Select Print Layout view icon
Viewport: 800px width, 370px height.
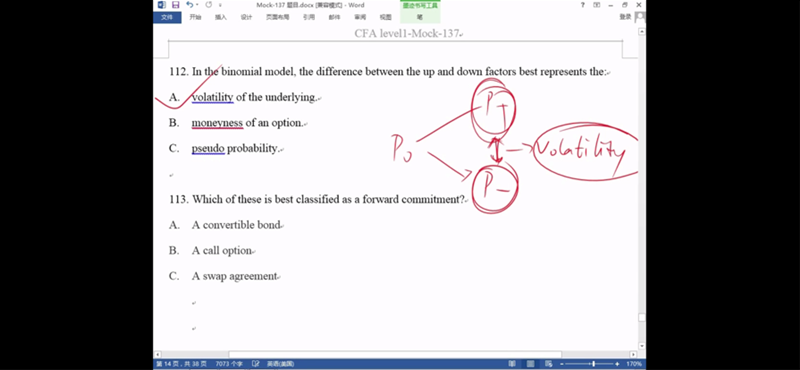pos(531,364)
